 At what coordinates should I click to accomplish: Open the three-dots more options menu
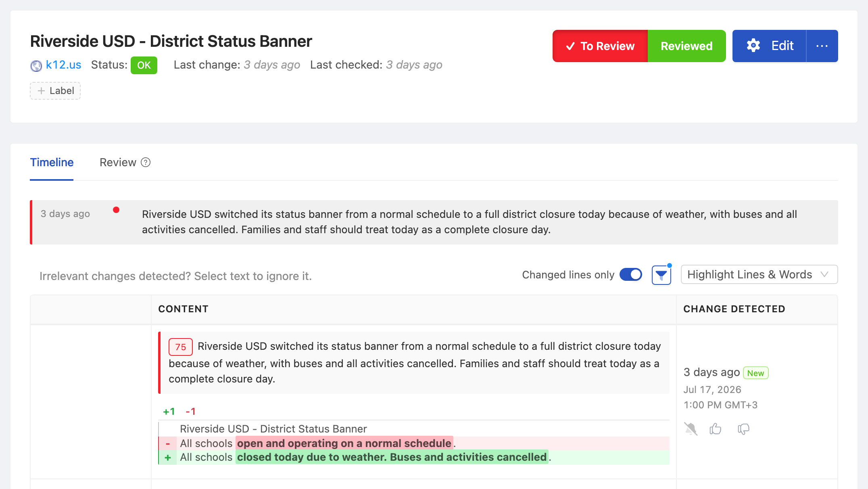coord(822,46)
